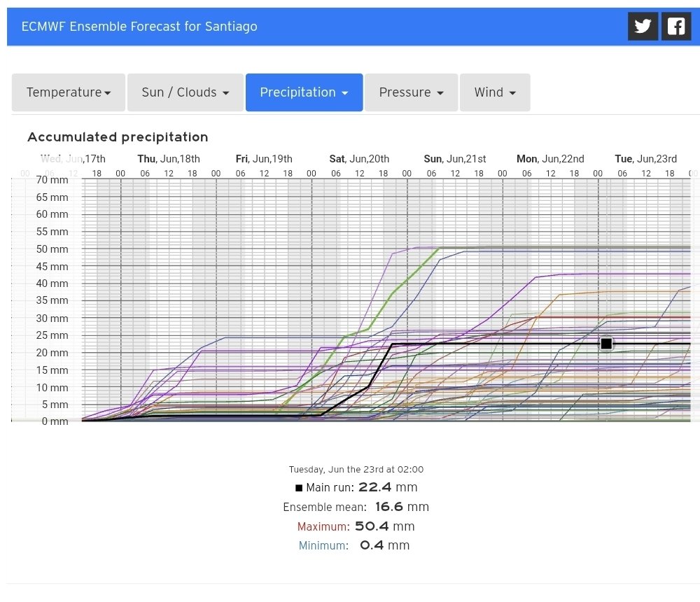Click the 'Sun, Jun,21st' date label

(455, 159)
